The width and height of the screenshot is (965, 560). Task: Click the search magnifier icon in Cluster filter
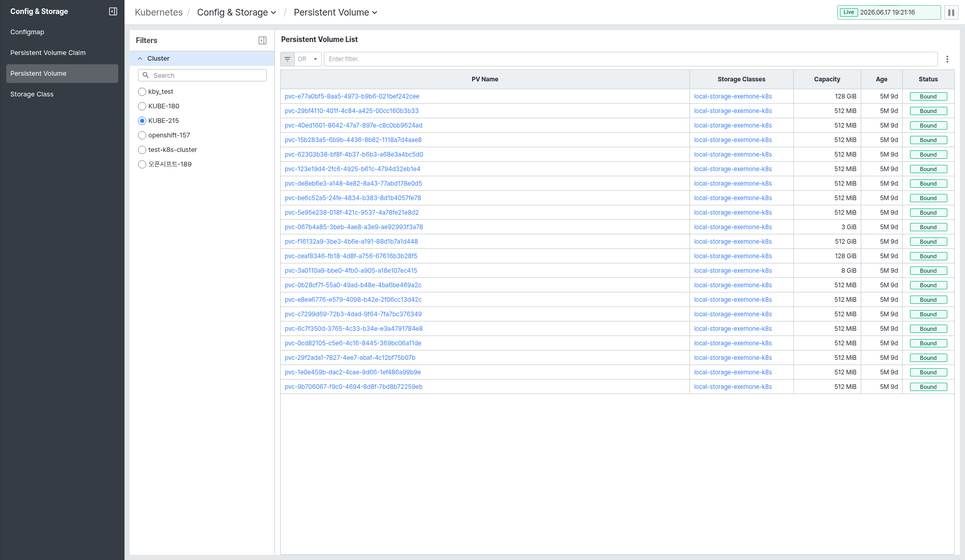pyautogui.click(x=146, y=75)
